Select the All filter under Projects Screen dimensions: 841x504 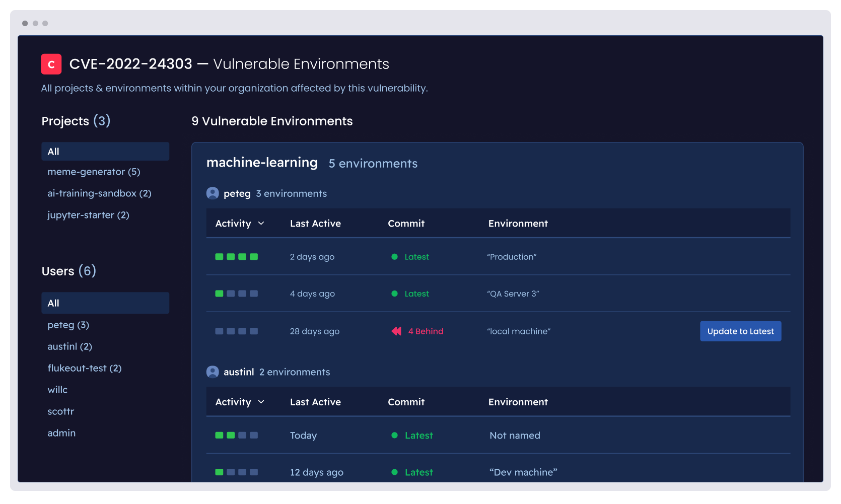click(x=105, y=151)
